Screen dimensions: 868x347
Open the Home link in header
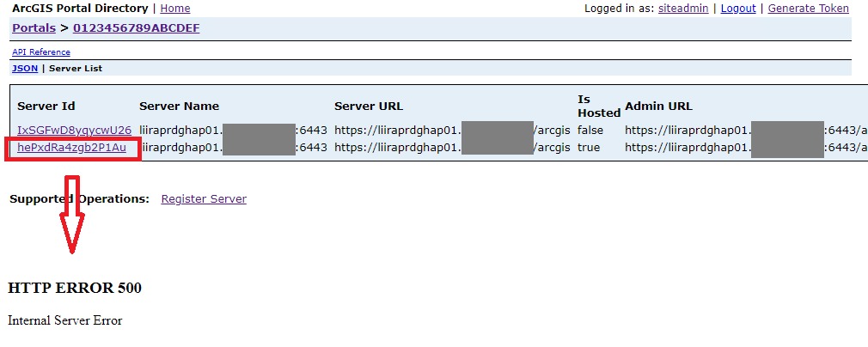click(x=175, y=9)
